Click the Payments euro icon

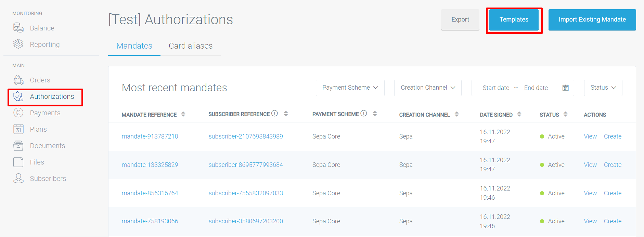coord(18,113)
